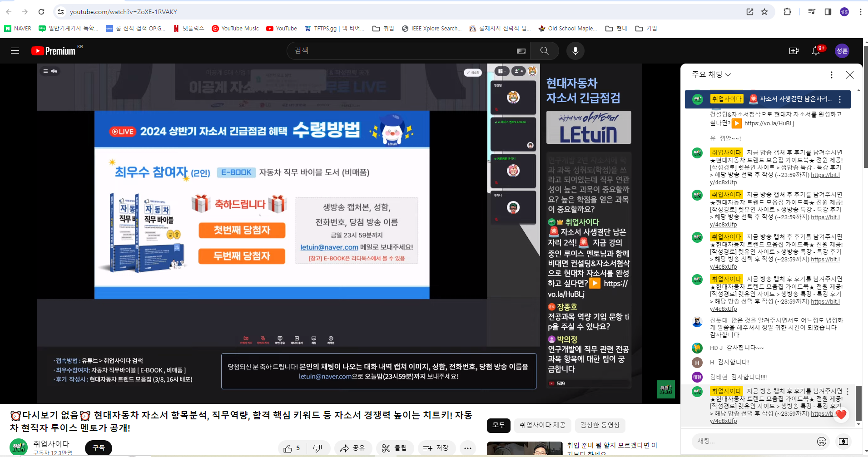Select the 모두 filter chip
Viewport: 868px width, 457px height.
(499, 425)
